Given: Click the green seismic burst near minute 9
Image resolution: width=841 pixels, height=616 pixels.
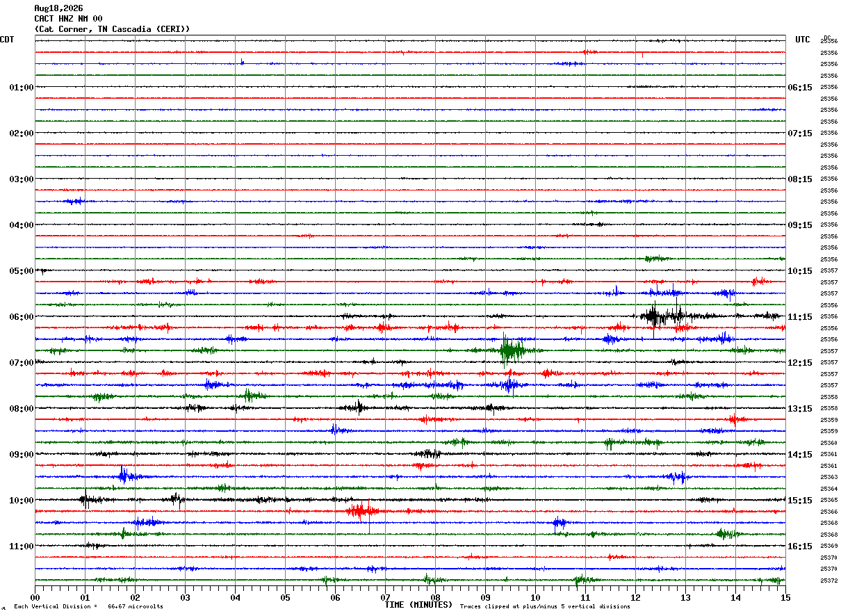Looking at the screenshot, I should 512,350.
